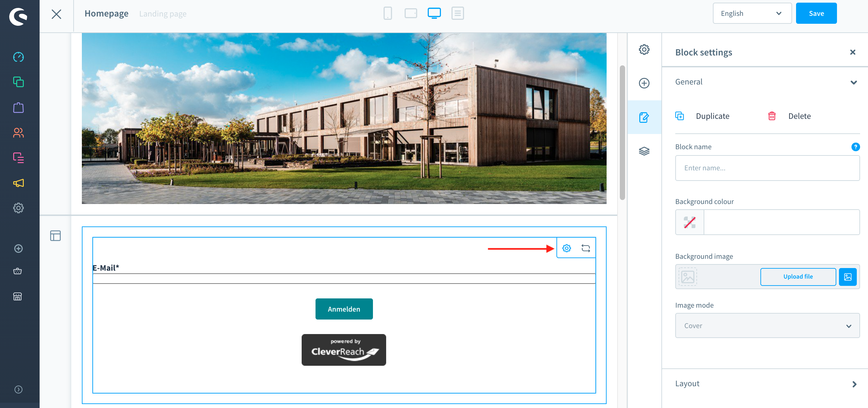
Task: Click the Homepage page title
Action: [x=106, y=14]
